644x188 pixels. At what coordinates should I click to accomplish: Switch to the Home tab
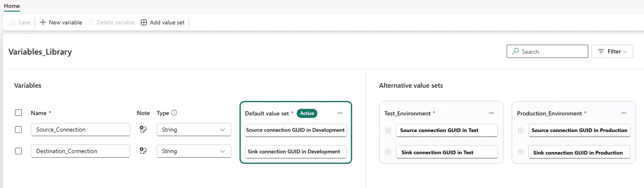pos(12,6)
